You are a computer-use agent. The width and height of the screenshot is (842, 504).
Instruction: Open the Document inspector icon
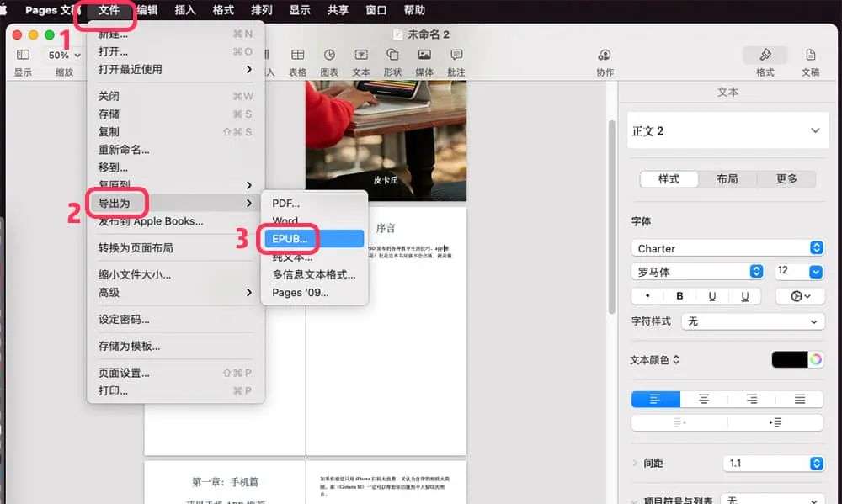click(x=810, y=55)
